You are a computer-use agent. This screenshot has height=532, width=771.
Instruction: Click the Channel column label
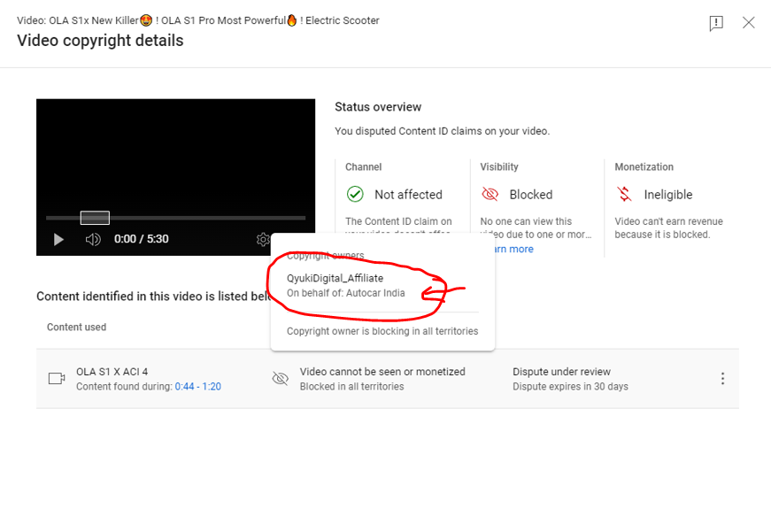[x=364, y=167]
